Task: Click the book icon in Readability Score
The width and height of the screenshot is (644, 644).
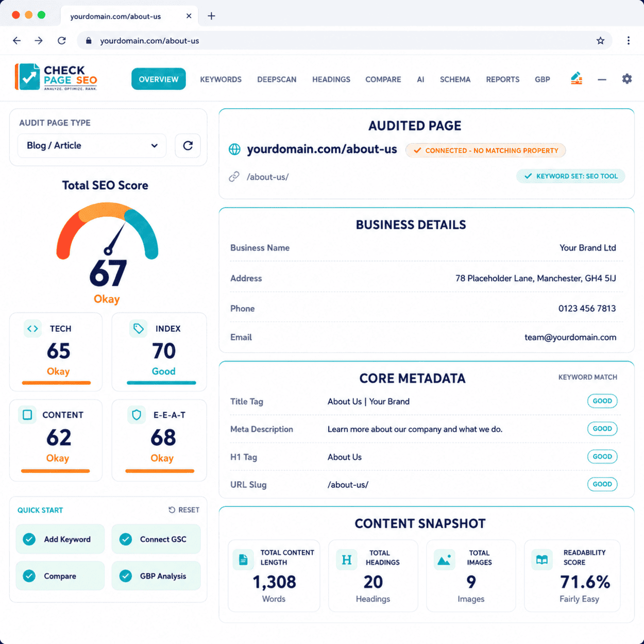Action: pos(542,560)
